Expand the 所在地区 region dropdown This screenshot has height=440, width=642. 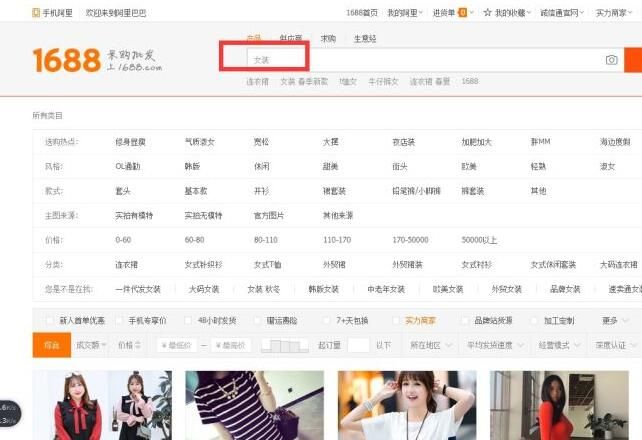point(431,345)
